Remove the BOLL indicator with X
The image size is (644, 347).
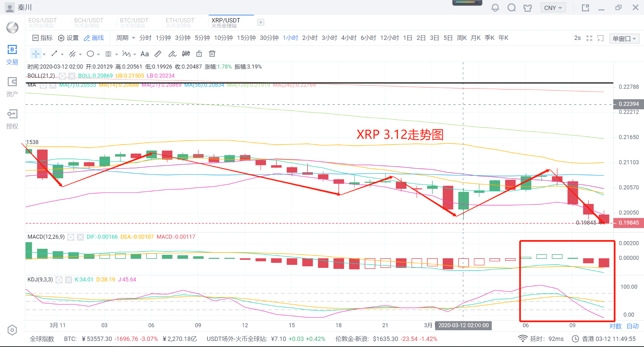[72, 76]
